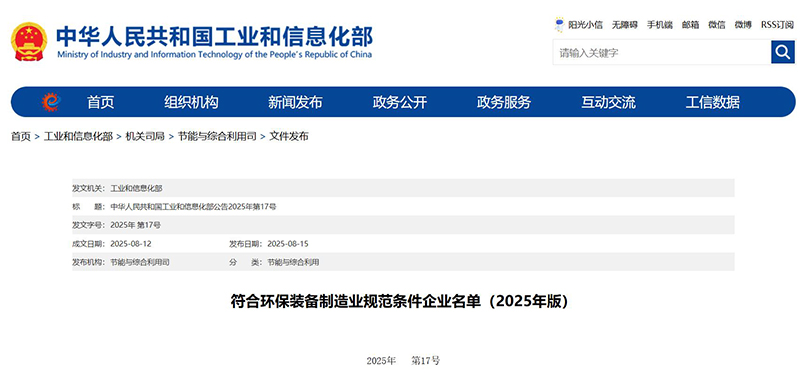Click the 阳光小信 robot mascot icon
Image resolution: width=800 pixels, height=380 pixels.
[560, 24]
